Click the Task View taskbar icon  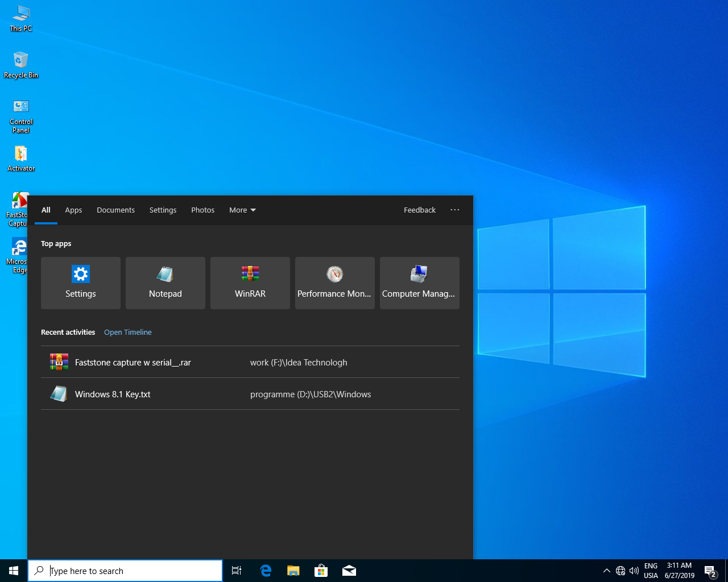(x=237, y=571)
